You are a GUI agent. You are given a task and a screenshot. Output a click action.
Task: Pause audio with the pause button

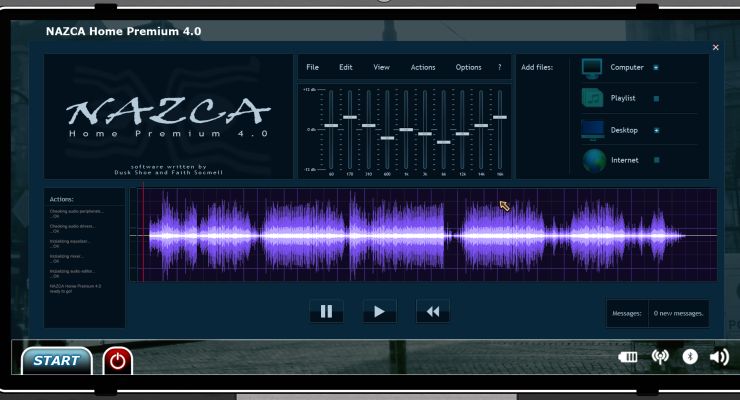(x=327, y=311)
